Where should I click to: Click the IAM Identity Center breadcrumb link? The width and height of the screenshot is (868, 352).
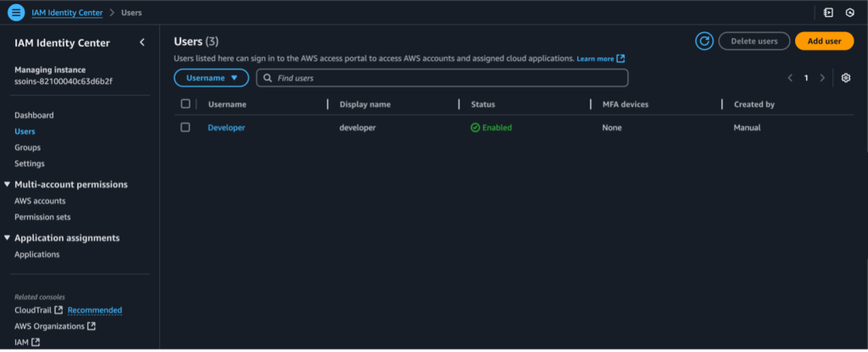[67, 12]
